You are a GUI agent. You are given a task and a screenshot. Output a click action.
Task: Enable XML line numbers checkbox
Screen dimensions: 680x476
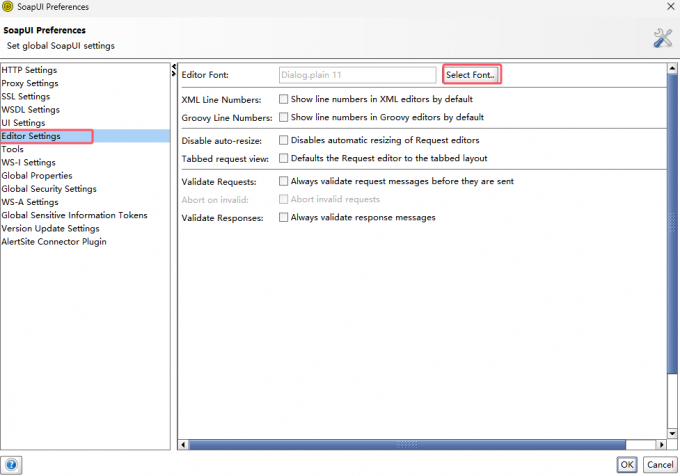[283, 99]
